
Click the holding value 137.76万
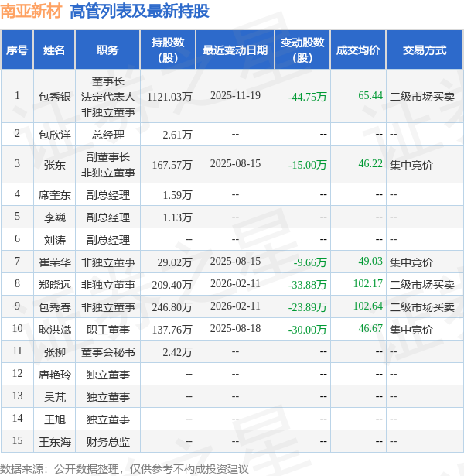[x=172, y=330]
